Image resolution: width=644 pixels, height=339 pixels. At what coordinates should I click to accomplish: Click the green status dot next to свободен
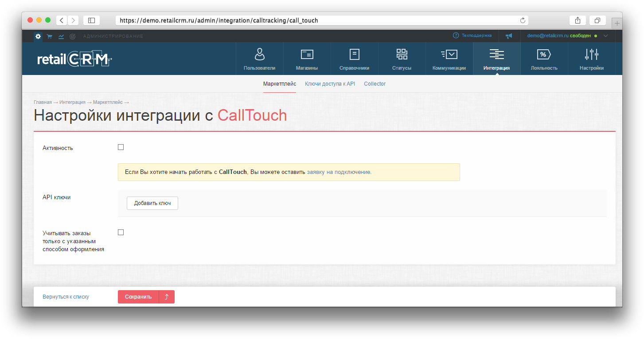[595, 36]
